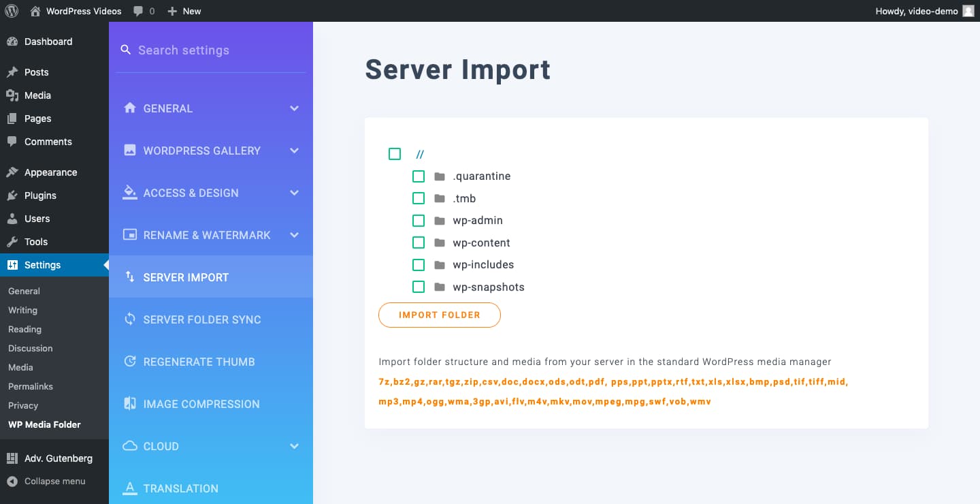Check the wp-content folder checkbox

(419, 242)
